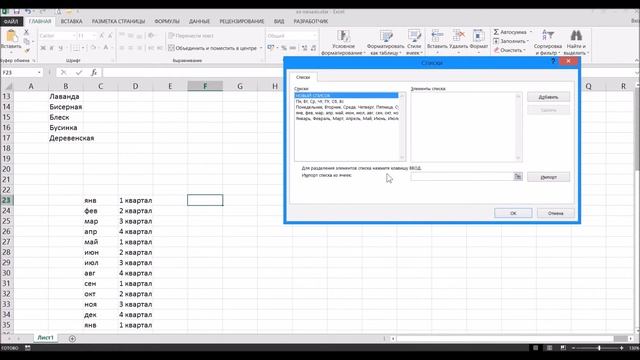
Task: Click the Добавить button in Списки dialog
Action: click(548, 97)
